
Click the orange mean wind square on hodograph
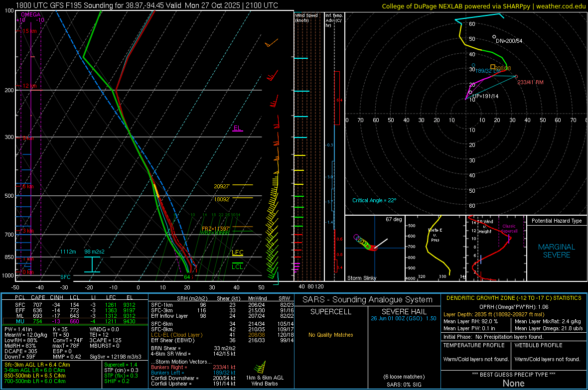coord(493,67)
